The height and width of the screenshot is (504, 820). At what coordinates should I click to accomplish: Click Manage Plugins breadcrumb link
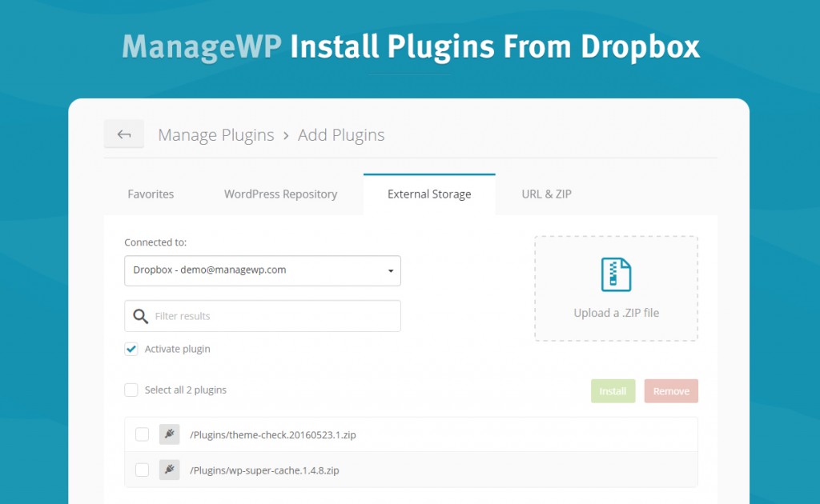[x=215, y=135]
